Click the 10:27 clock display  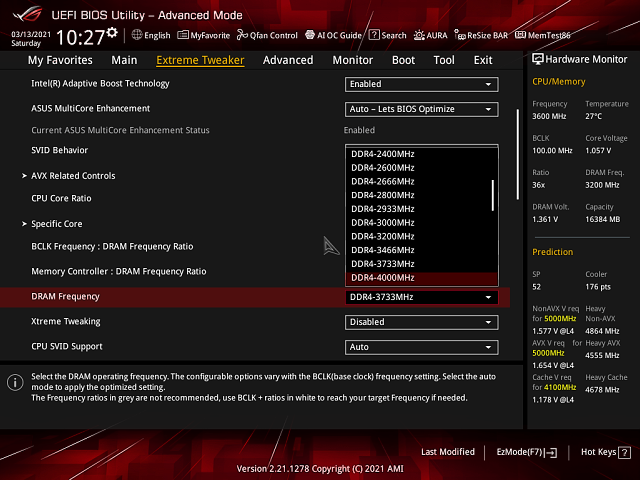[81, 38]
